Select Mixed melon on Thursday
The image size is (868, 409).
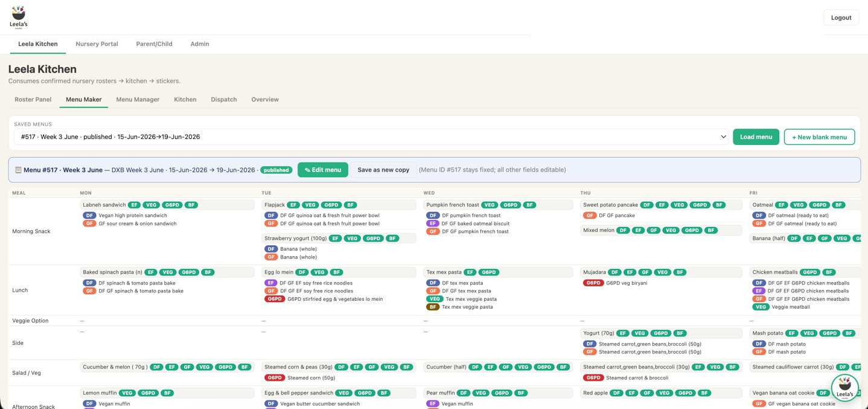click(x=598, y=230)
